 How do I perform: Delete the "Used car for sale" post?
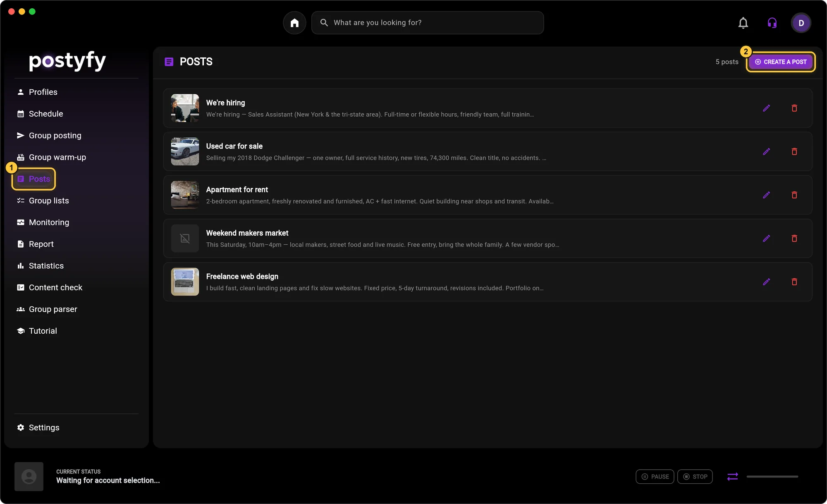coord(794,152)
